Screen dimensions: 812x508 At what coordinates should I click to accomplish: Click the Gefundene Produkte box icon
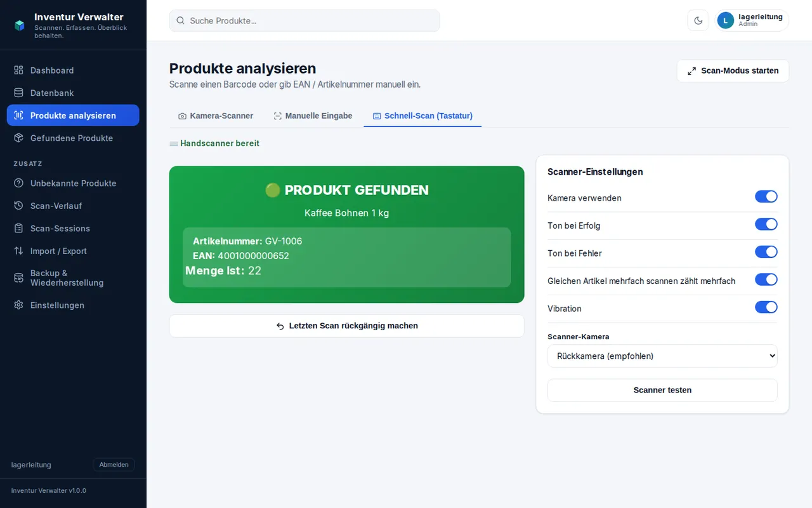[x=18, y=138]
